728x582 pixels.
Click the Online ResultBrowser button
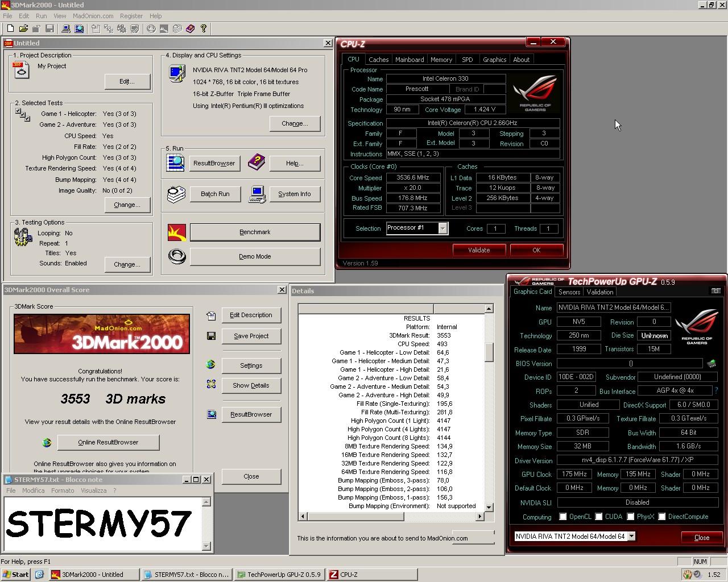108,442
